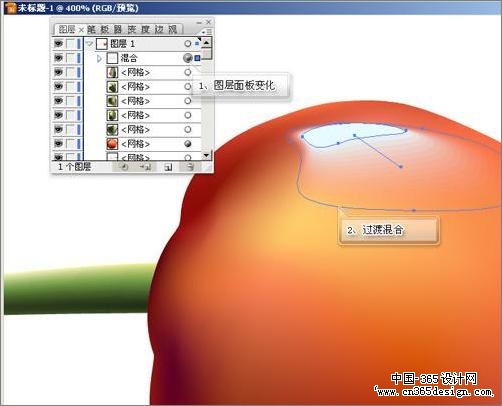
Task: Click the trash Delete Selection icon in layers panel
Action: (190, 167)
